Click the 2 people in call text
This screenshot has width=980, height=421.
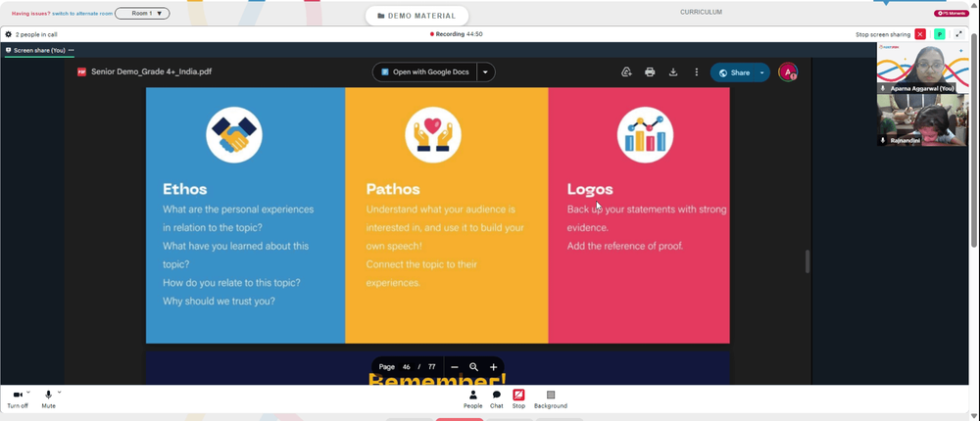(x=36, y=34)
